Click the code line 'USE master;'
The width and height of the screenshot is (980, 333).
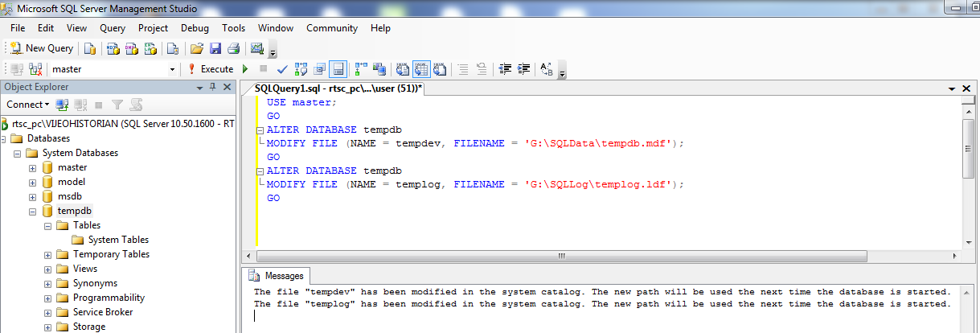coord(302,102)
